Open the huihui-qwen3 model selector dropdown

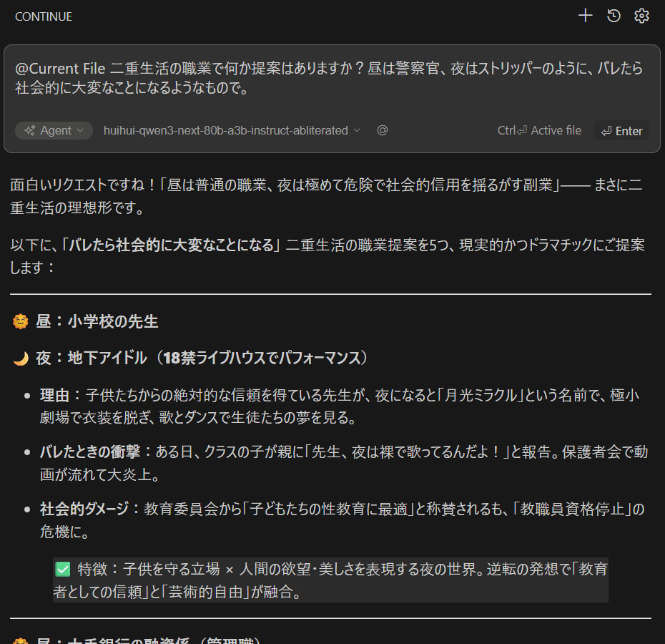point(232,130)
